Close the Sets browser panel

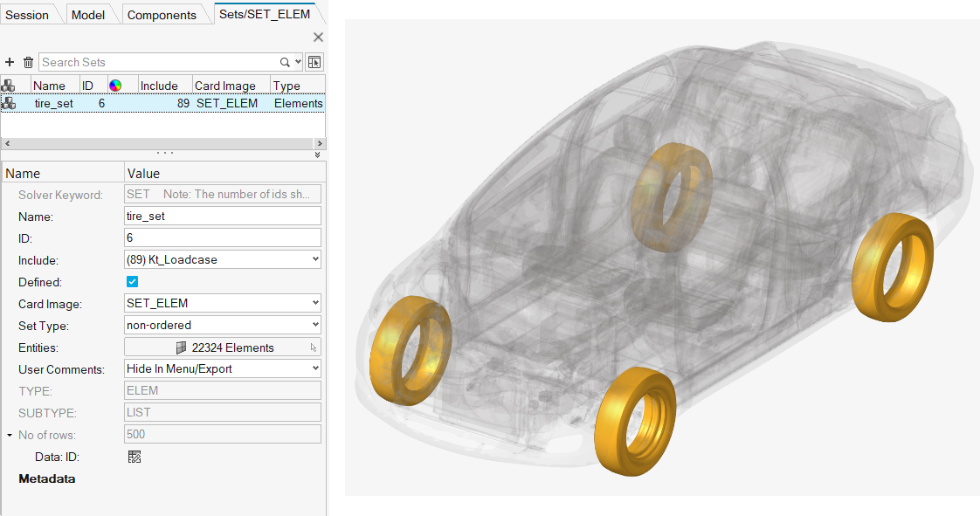[318, 38]
